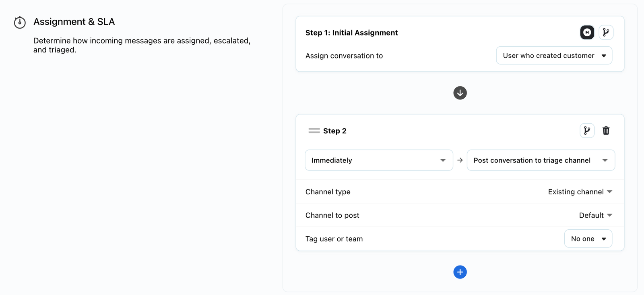
Task: Toggle the dark skip-forward icon in Step 1
Action: [587, 32]
